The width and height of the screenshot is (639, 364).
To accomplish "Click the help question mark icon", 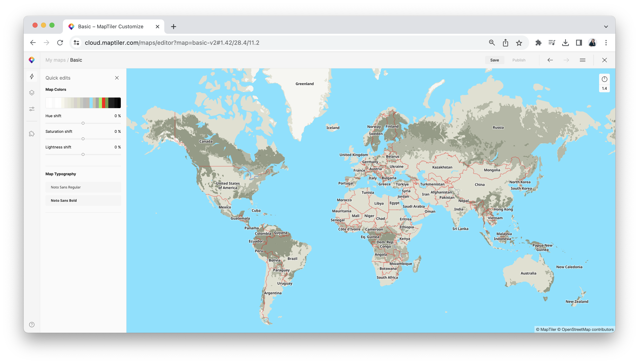I will tap(32, 325).
